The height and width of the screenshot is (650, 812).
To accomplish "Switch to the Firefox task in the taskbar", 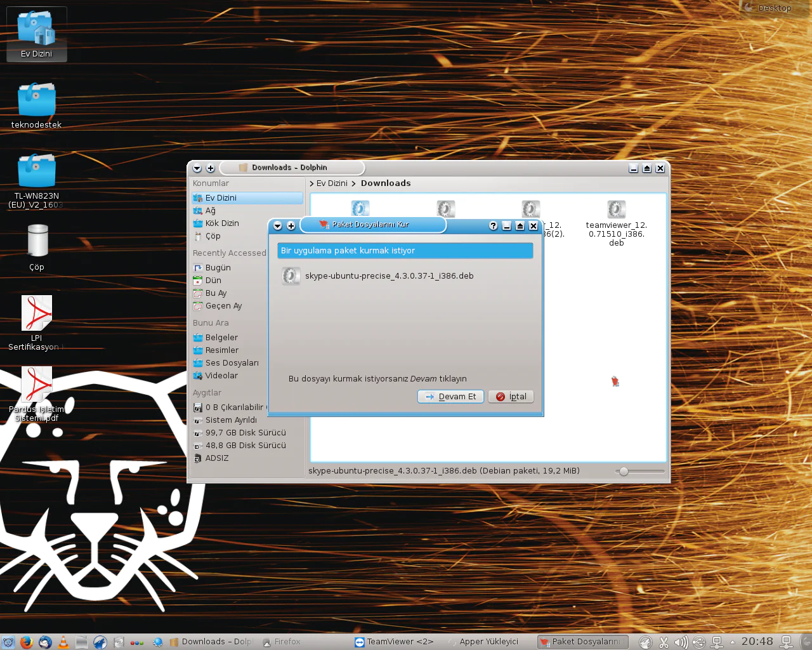I will pos(281,642).
